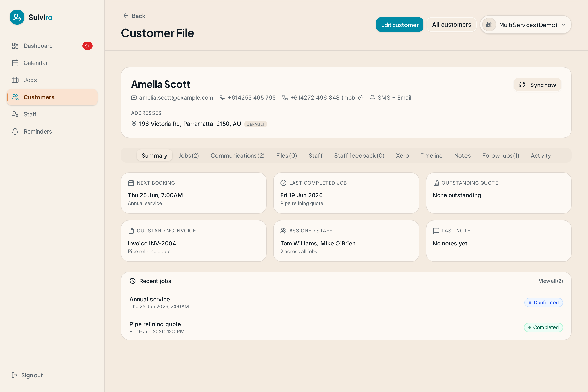The height and width of the screenshot is (392, 588).
Task: Open the Communications (2) tab
Action: (237, 156)
